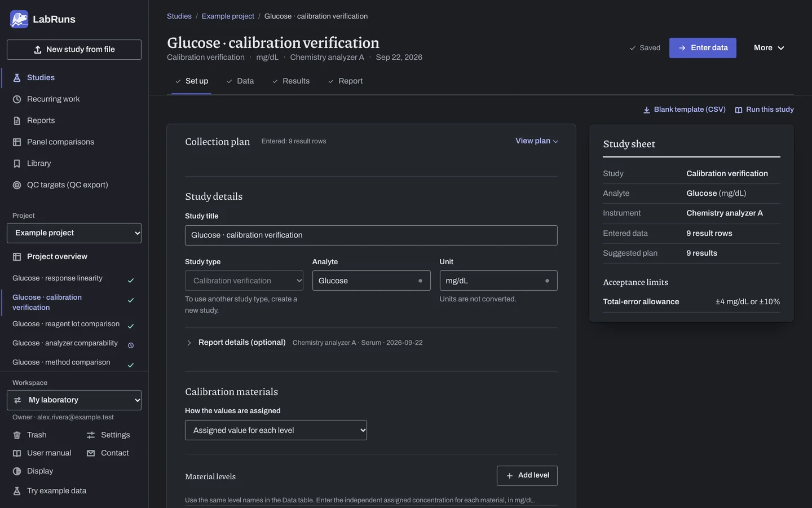Click the Enter data button

(703, 48)
